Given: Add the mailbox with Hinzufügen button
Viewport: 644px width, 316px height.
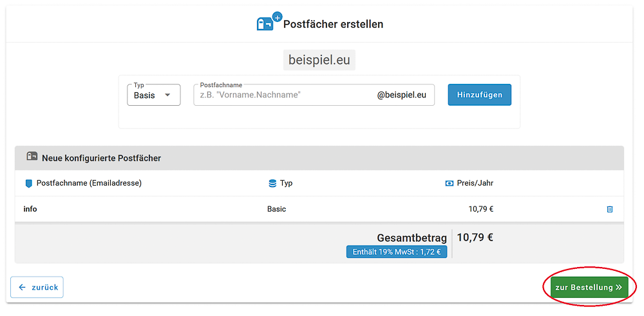Looking at the screenshot, I should 479,95.
